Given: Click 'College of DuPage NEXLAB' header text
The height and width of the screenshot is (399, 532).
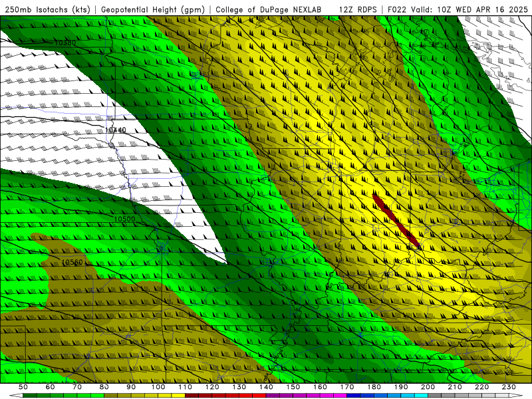Looking at the screenshot, I should (x=269, y=10).
